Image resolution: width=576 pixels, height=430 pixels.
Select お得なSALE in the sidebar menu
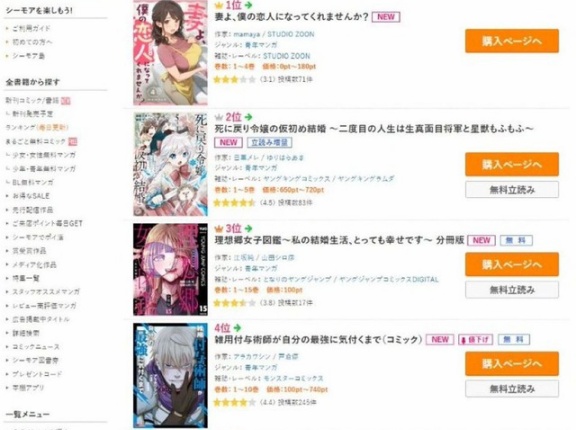pos(31,196)
